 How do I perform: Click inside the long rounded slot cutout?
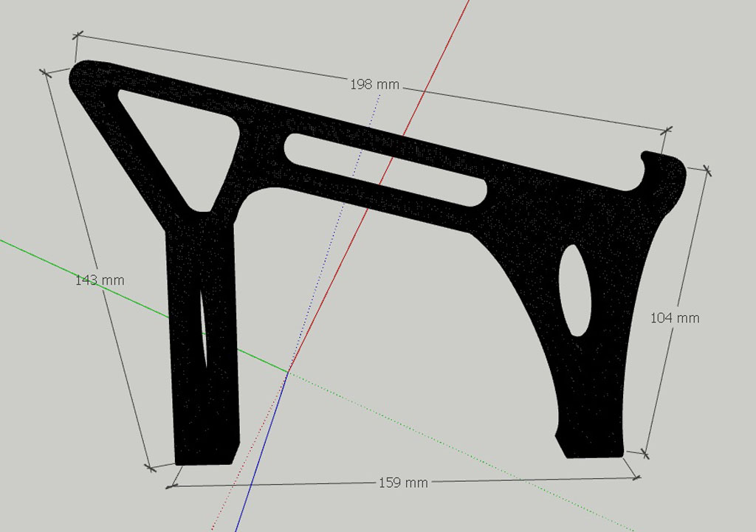point(384,168)
